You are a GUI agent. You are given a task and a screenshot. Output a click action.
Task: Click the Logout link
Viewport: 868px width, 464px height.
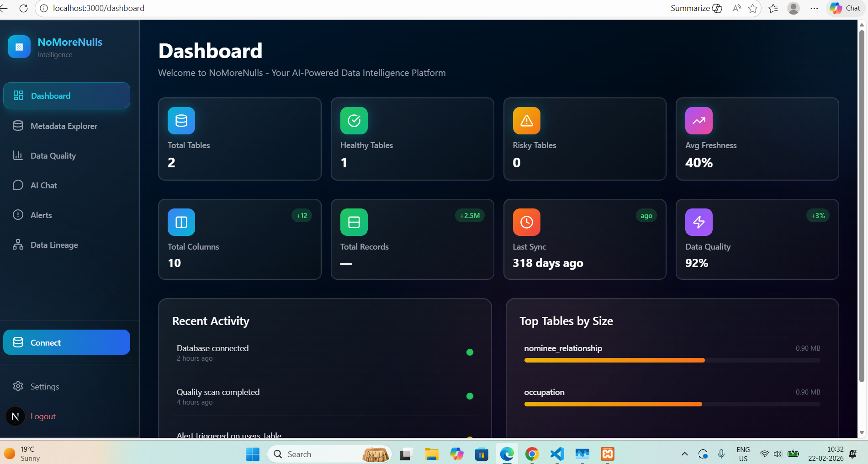(x=43, y=416)
